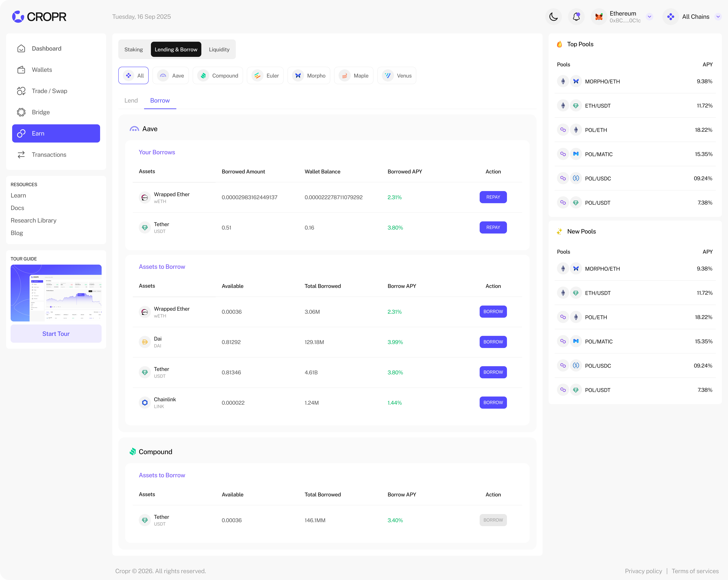This screenshot has height=580, width=728.
Task: Click the Wallets icon in sidebar
Action: point(21,70)
